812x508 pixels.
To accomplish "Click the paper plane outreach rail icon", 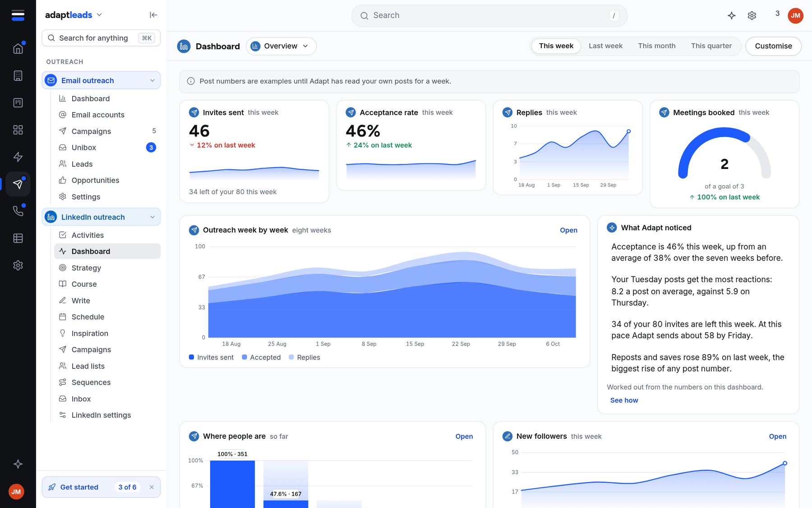I will point(18,184).
